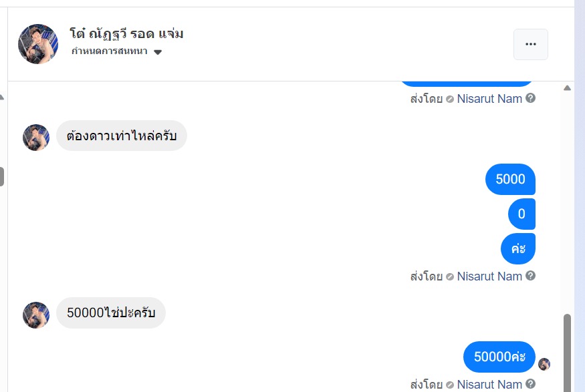Image resolution: width=585 pixels, height=392 pixels.
Task: Select the ค่ะ message bubble
Action: coord(518,249)
